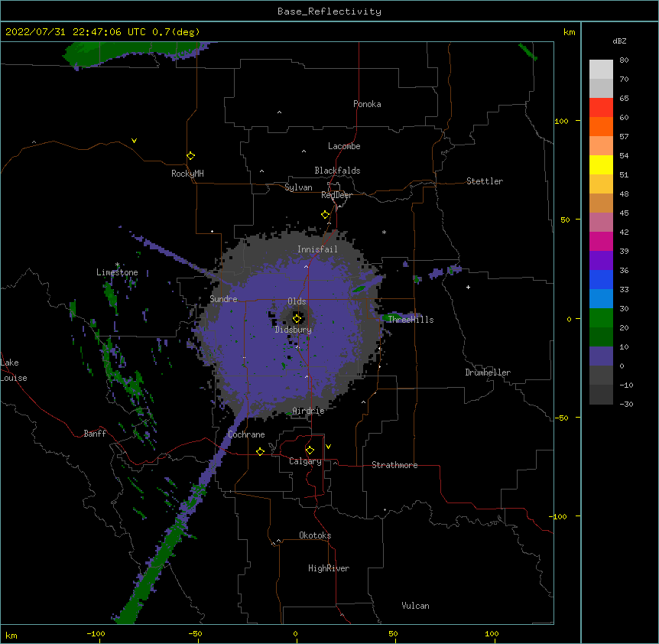Select the light gray 80 dBZ legend swatch

point(601,70)
